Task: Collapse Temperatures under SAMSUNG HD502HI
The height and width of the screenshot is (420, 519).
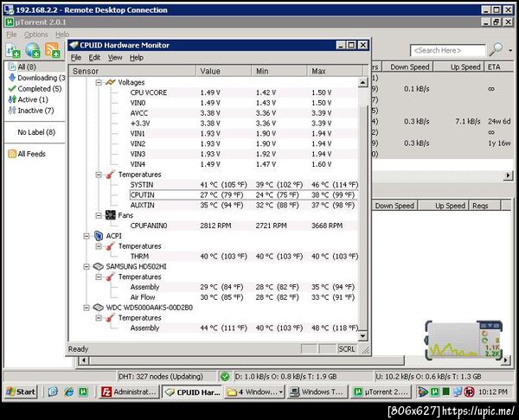Action: coord(99,277)
